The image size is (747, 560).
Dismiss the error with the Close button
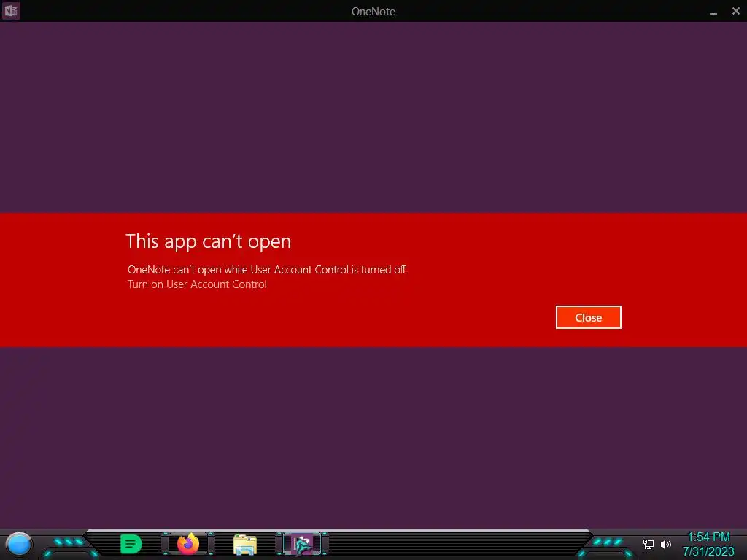point(589,317)
